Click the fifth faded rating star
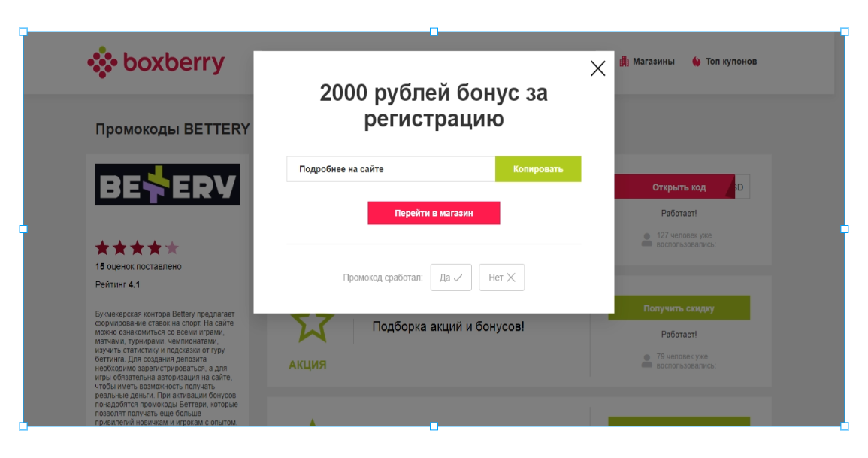868x458 pixels. click(172, 247)
